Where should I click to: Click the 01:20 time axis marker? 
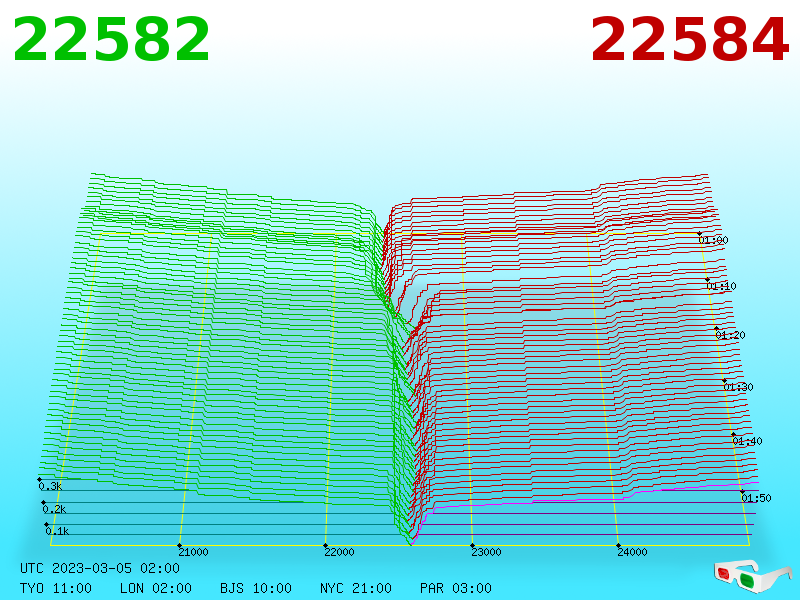point(730,335)
